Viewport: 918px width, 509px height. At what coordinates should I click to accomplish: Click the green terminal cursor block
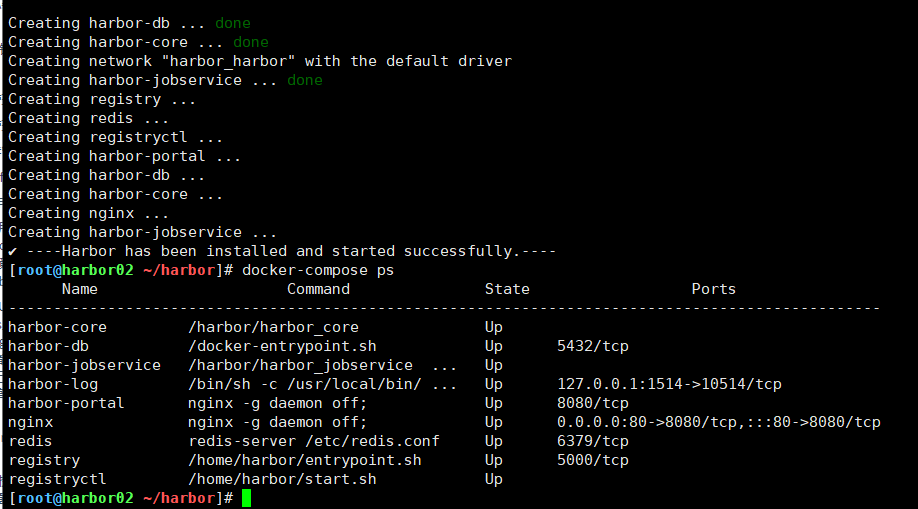247,498
